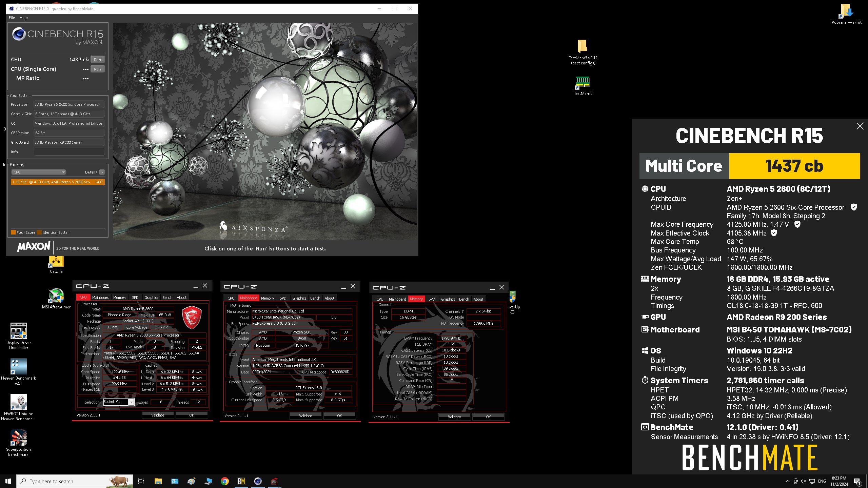Expand ranking Details arrow button
The image size is (868, 488).
coord(102,172)
